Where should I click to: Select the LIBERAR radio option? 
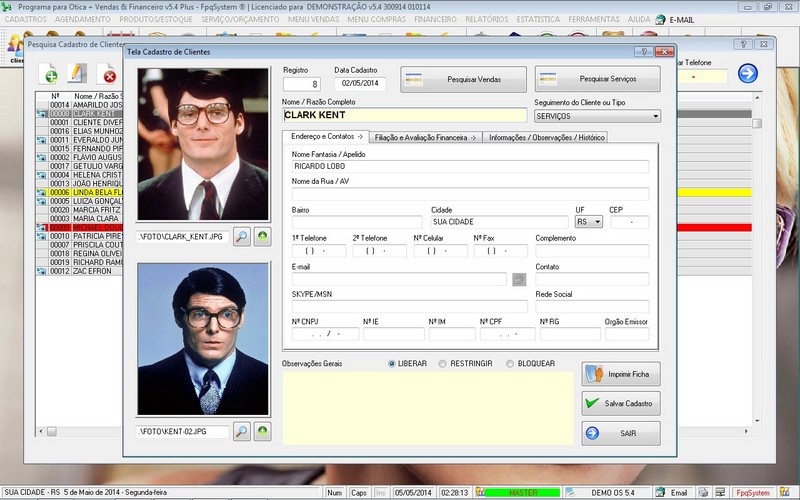[392, 364]
